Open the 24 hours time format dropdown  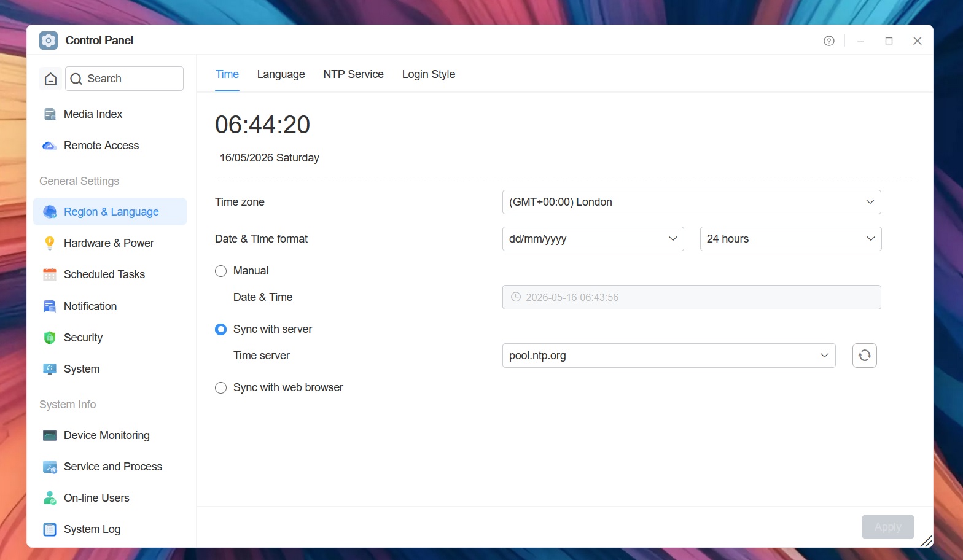(x=790, y=239)
